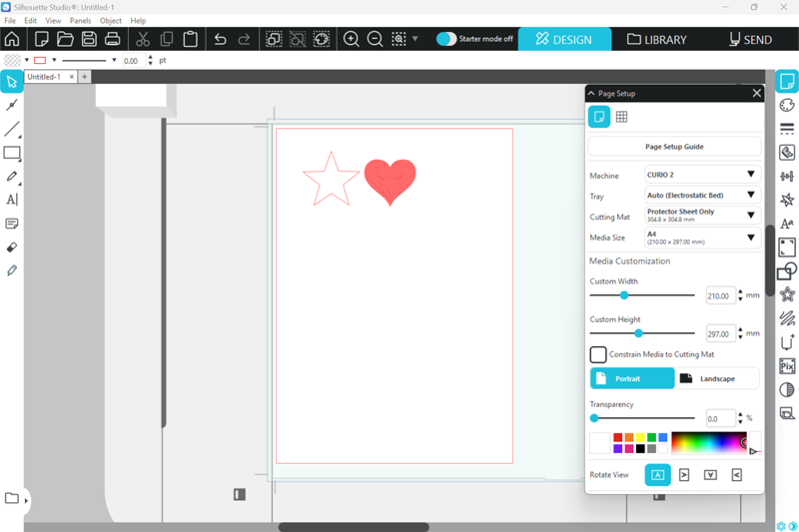Select the Text tool in left toolbar
This screenshot has height=532, width=799.
[12, 200]
